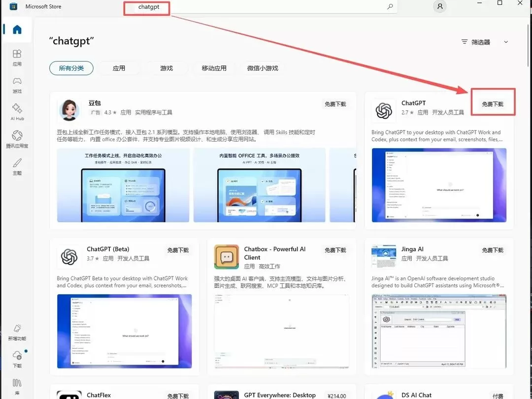Click 免费下载 for 豆包
Screen dimensions: 532x399
tap(335, 104)
